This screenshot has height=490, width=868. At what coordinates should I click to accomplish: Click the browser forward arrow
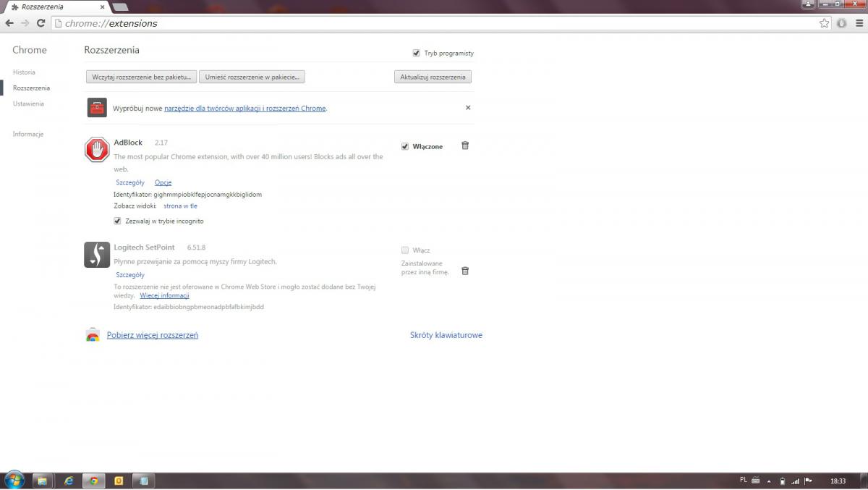[25, 23]
